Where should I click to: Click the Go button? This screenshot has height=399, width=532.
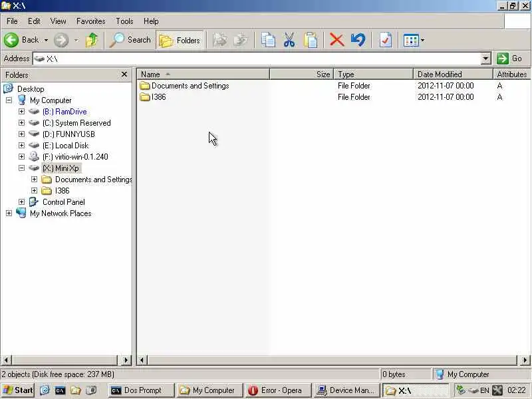pyautogui.click(x=511, y=59)
